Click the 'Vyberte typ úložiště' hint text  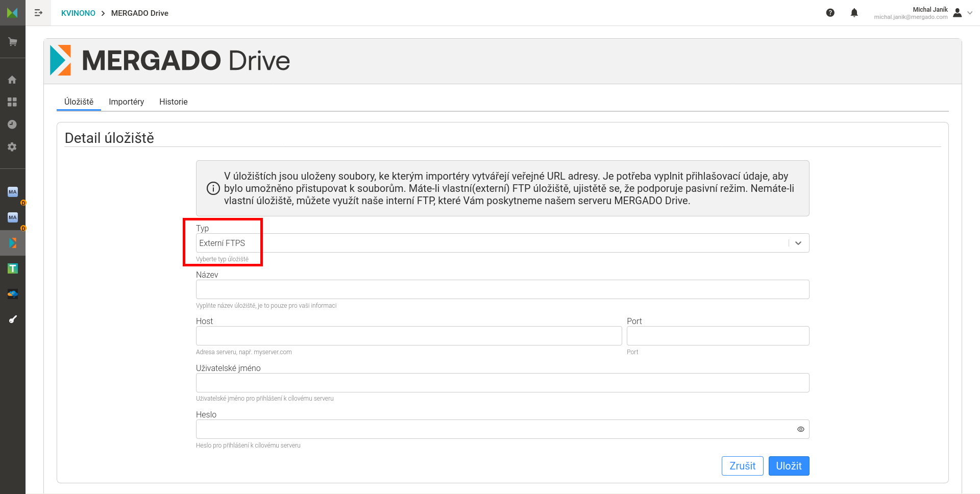coord(223,259)
